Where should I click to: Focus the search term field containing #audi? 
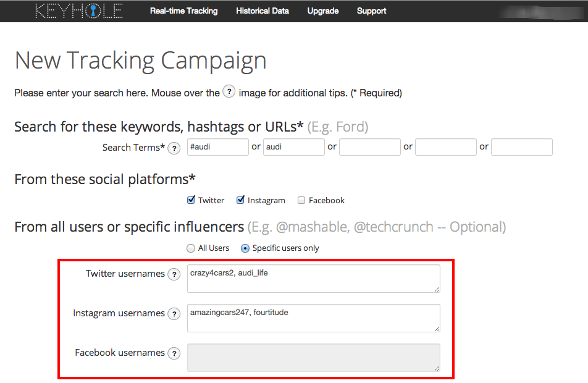click(x=218, y=147)
